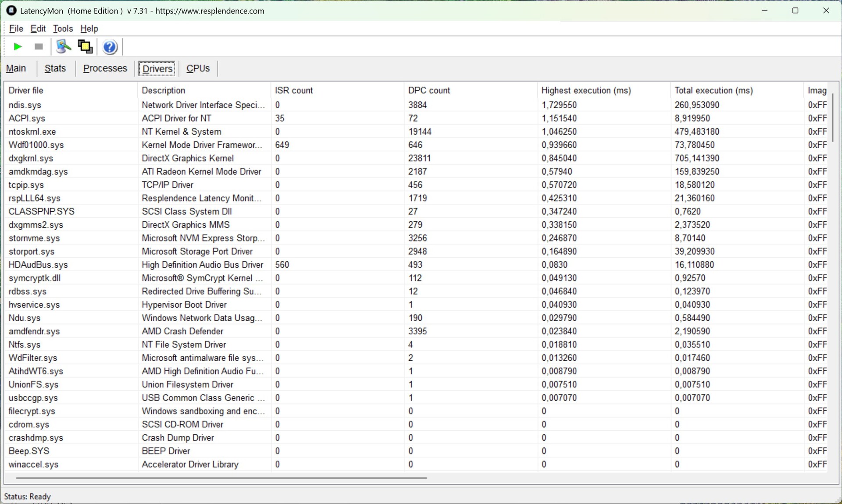Image resolution: width=842 pixels, height=504 pixels.
Task: Click the LatencyMon title bar app icon
Action: click(x=11, y=11)
